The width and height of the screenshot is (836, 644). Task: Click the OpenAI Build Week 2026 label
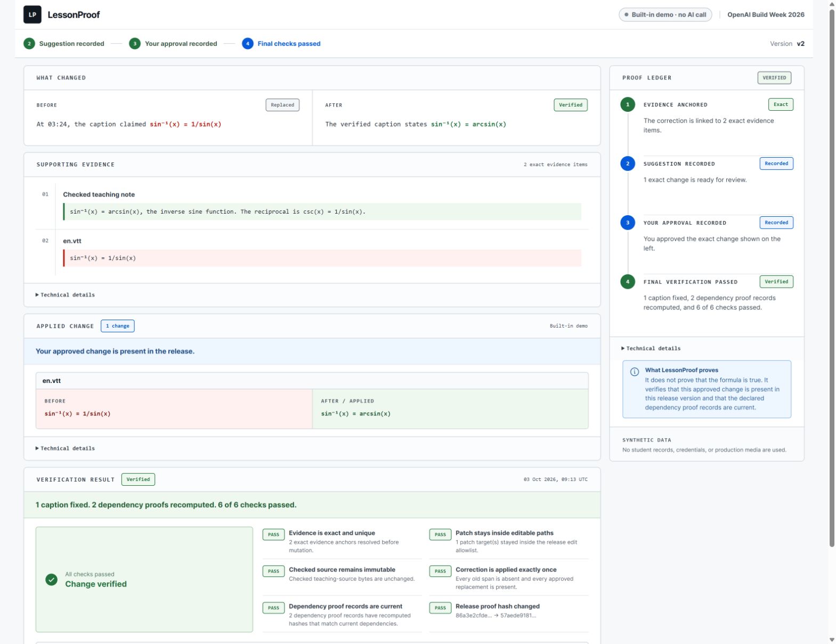pos(766,15)
